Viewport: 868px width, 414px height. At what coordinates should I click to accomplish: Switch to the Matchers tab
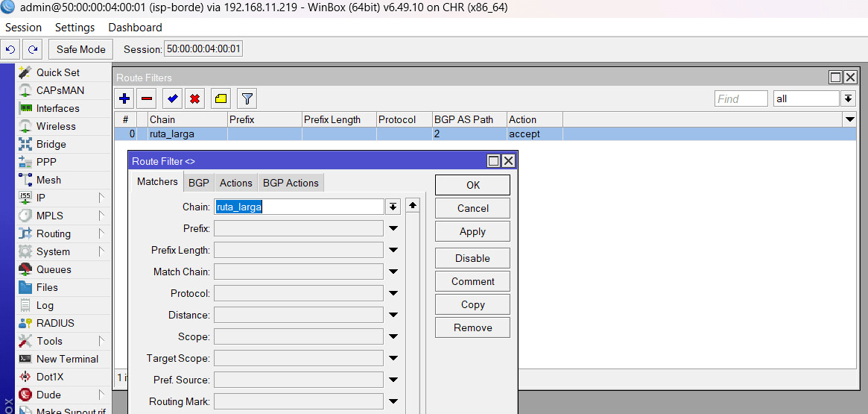157,181
